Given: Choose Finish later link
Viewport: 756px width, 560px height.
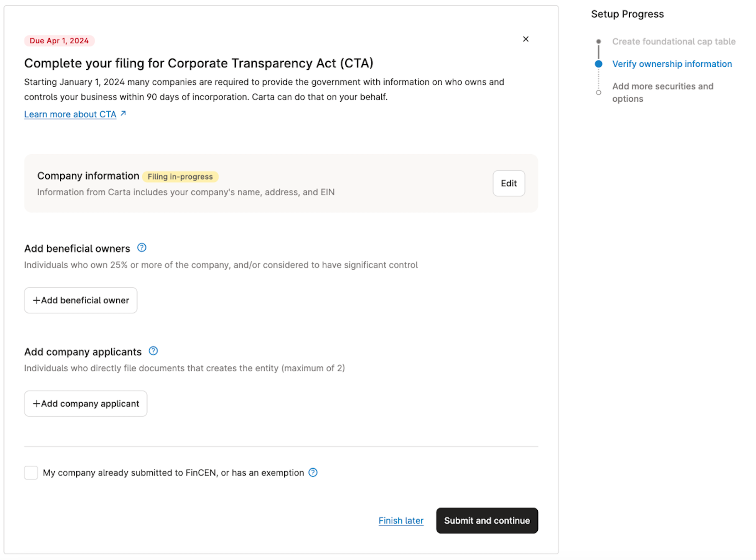Looking at the screenshot, I should [400, 521].
